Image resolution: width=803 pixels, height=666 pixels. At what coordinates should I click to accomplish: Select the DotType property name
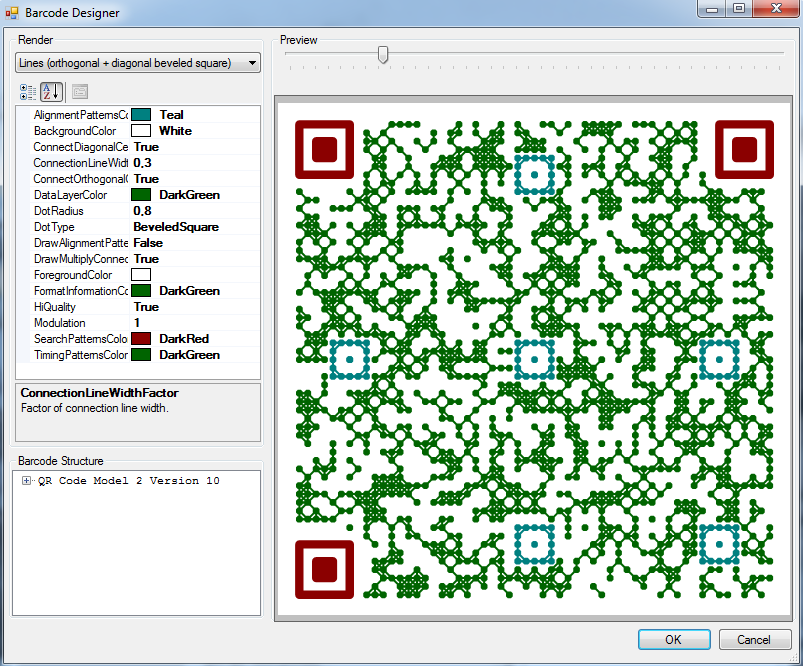(x=54, y=227)
